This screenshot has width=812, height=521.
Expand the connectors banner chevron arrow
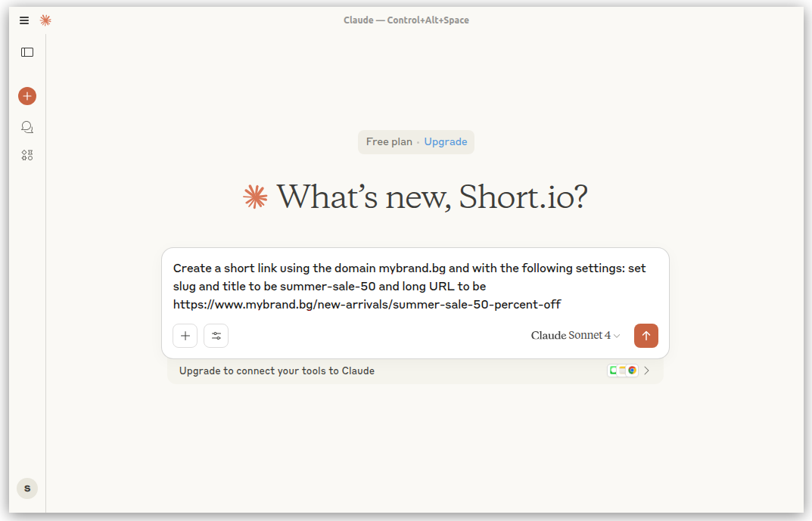point(647,371)
